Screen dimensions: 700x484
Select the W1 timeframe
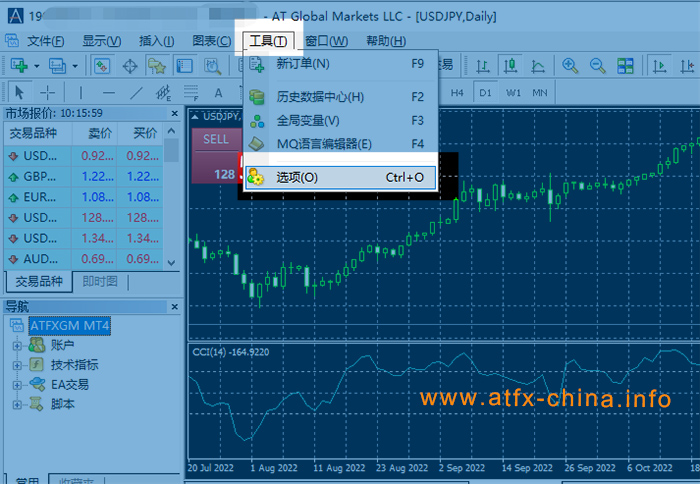pos(513,93)
